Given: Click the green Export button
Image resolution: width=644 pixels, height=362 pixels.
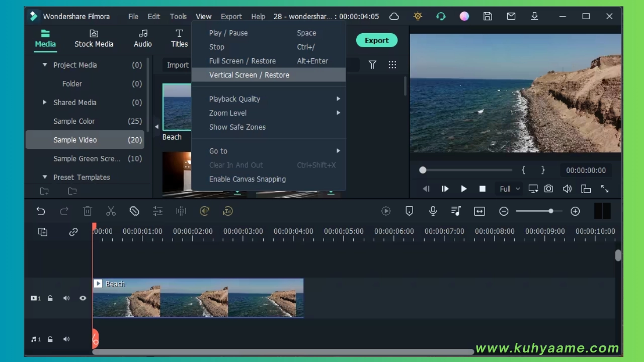Looking at the screenshot, I should 377,40.
